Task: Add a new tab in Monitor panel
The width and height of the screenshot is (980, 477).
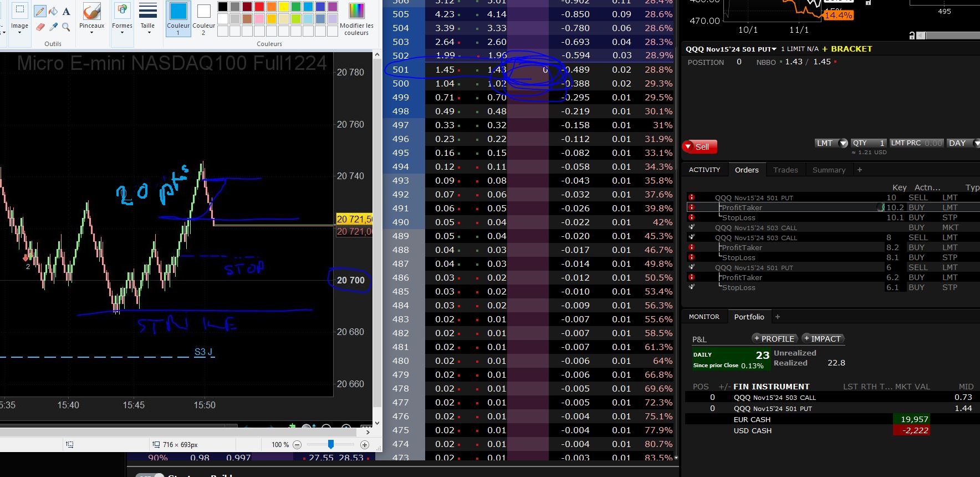Action: point(778,317)
